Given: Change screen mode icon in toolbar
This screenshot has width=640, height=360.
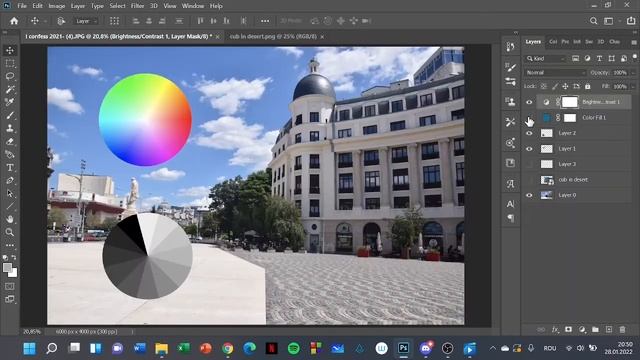Looking at the screenshot, I should (x=10, y=299).
